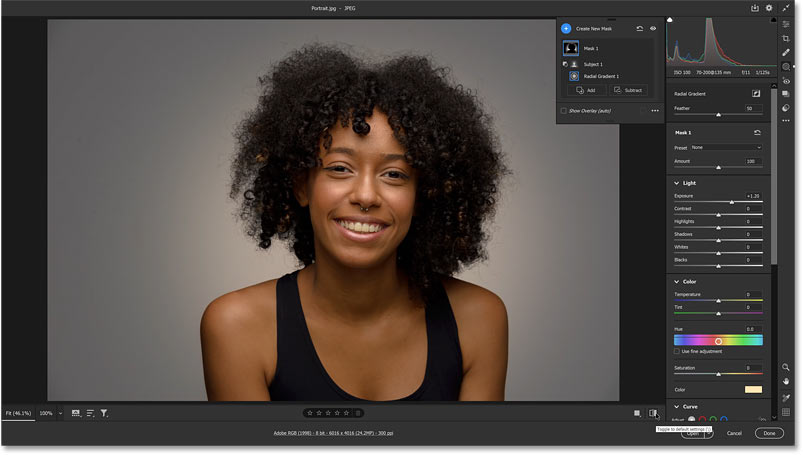
Task: Select the green channel curve circle
Action: click(x=713, y=420)
